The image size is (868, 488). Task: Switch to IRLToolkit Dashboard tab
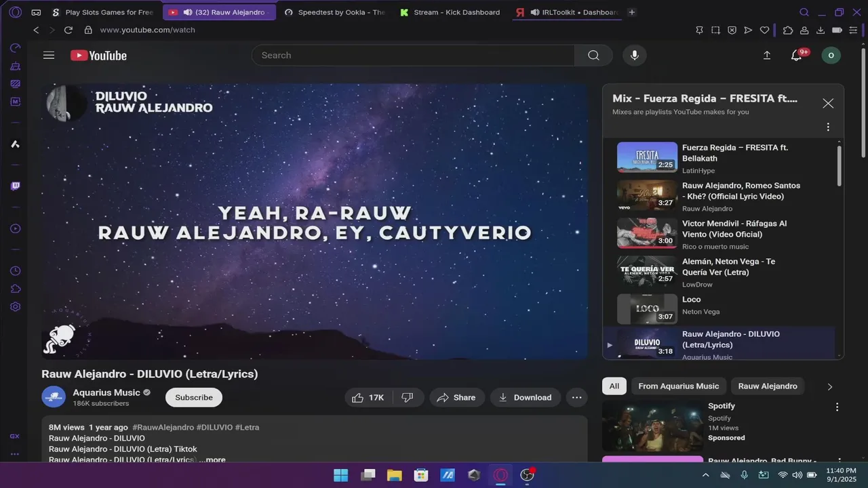pyautogui.click(x=568, y=12)
